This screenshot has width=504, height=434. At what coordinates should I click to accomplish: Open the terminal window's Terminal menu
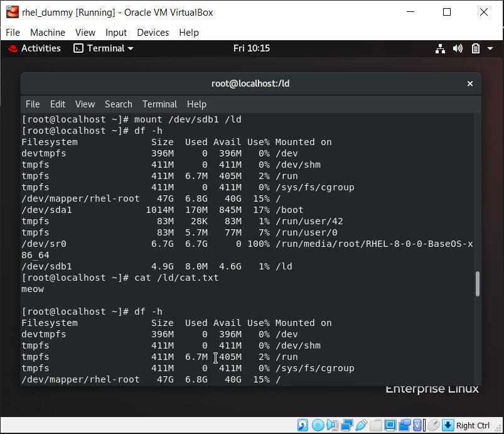tap(159, 104)
